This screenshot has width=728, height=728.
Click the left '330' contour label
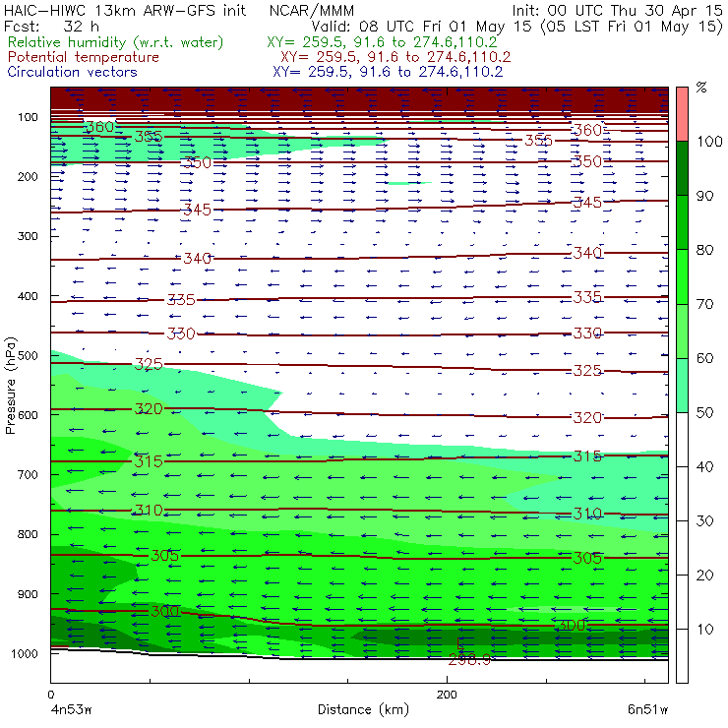click(x=181, y=334)
